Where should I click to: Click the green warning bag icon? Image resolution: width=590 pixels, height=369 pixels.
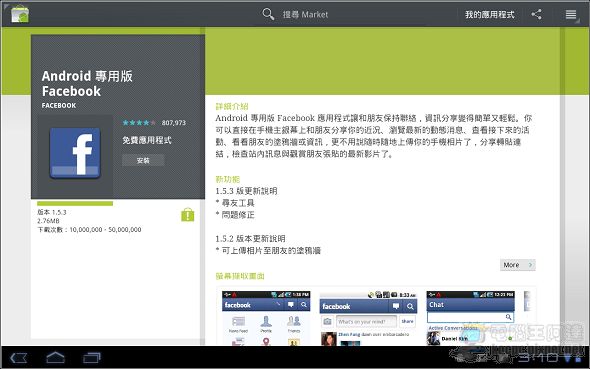point(187,215)
